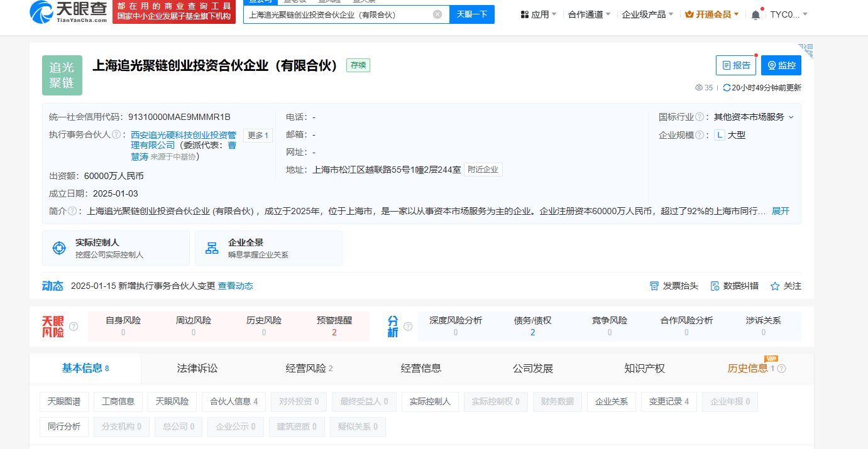The width and height of the screenshot is (868, 449).
Task: Select the 工商信息 sub-section
Action: point(118,402)
